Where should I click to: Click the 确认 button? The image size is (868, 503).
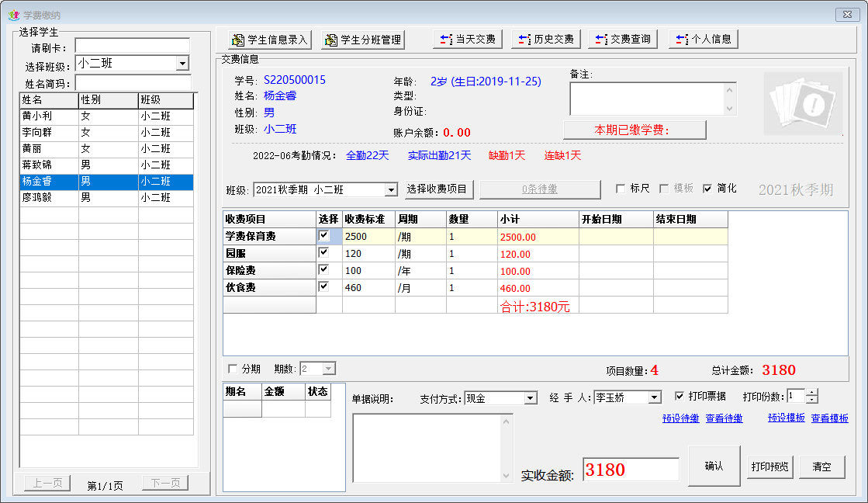pyautogui.click(x=714, y=467)
